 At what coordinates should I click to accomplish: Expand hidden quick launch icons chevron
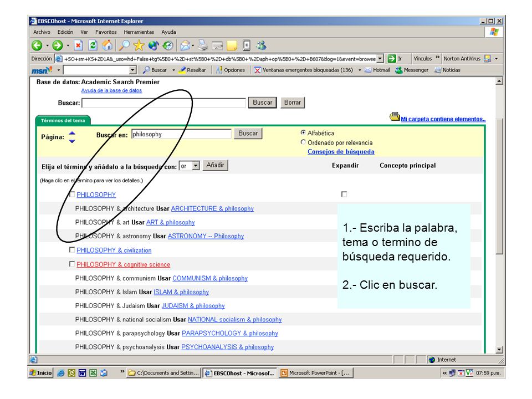point(122,372)
